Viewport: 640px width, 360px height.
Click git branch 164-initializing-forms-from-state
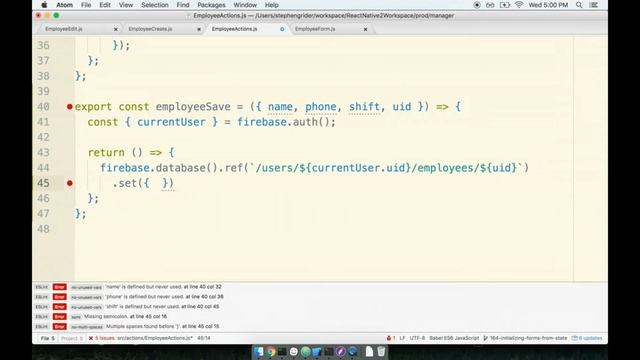pyautogui.click(x=525, y=338)
